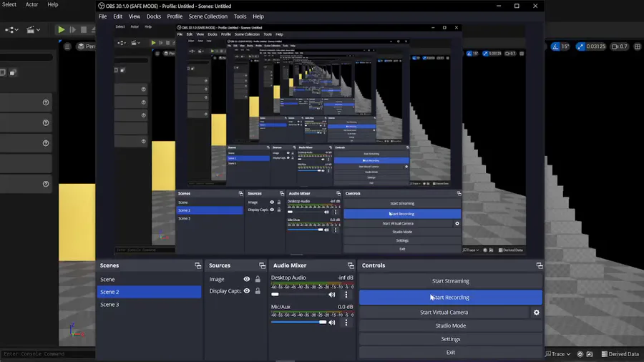Pop out the Controls dock

(540, 265)
